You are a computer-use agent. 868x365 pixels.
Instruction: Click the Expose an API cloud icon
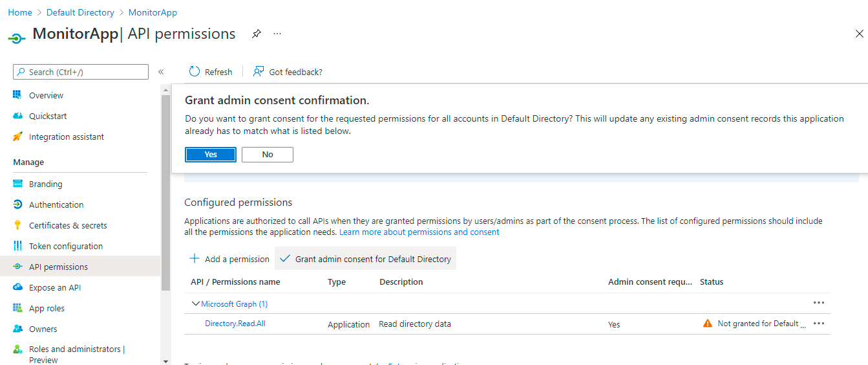pos(17,287)
